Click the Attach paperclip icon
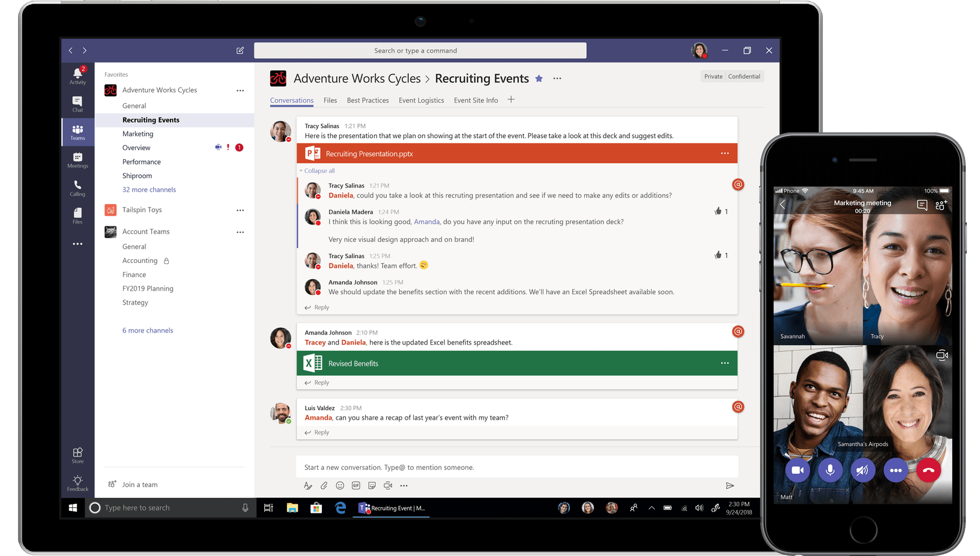This screenshot has height=556, width=980. click(x=324, y=486)
